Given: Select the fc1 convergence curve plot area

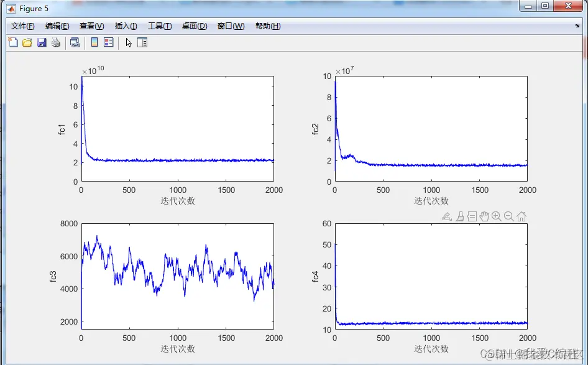Looking at the screenshot, I should [178, 129].
